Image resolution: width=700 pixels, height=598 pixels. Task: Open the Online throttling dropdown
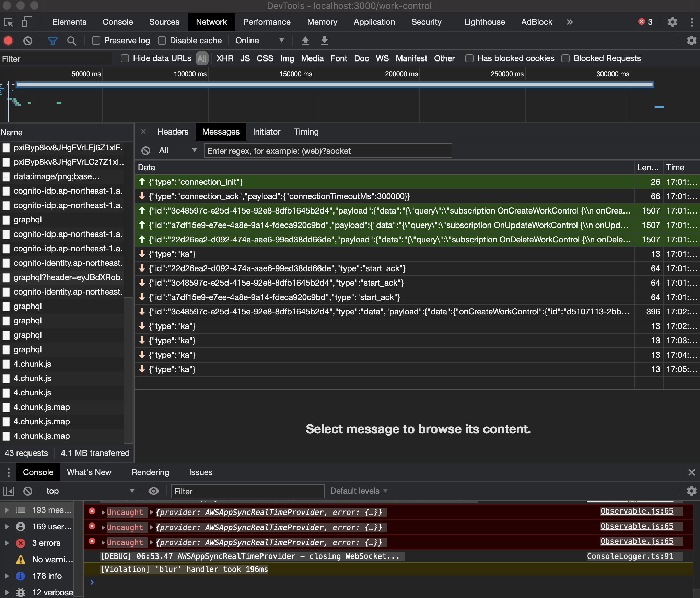[x=260, y=41]
